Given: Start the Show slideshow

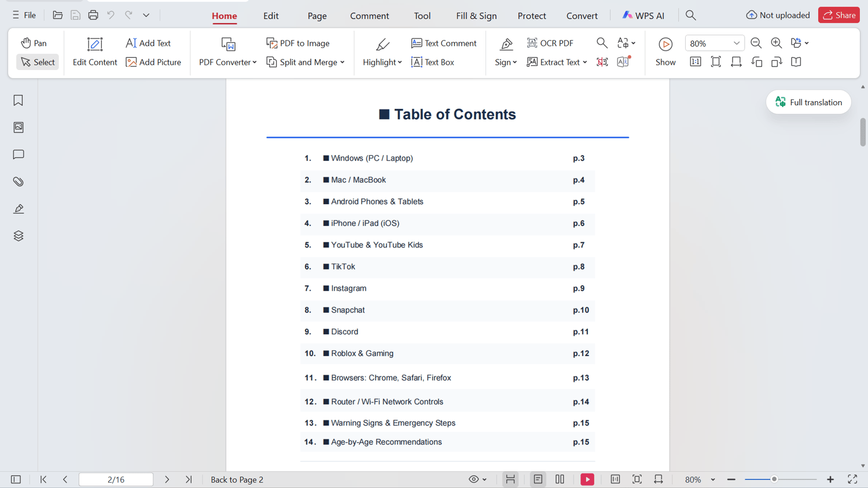Looking at the screenshot, I should (x=665, y=52).
